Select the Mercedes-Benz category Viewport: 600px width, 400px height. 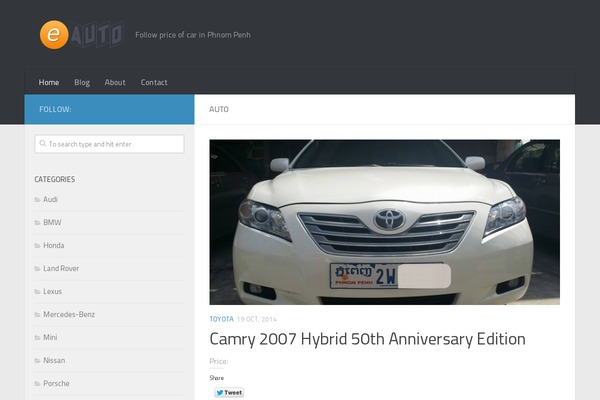click(x=69, y=314)
